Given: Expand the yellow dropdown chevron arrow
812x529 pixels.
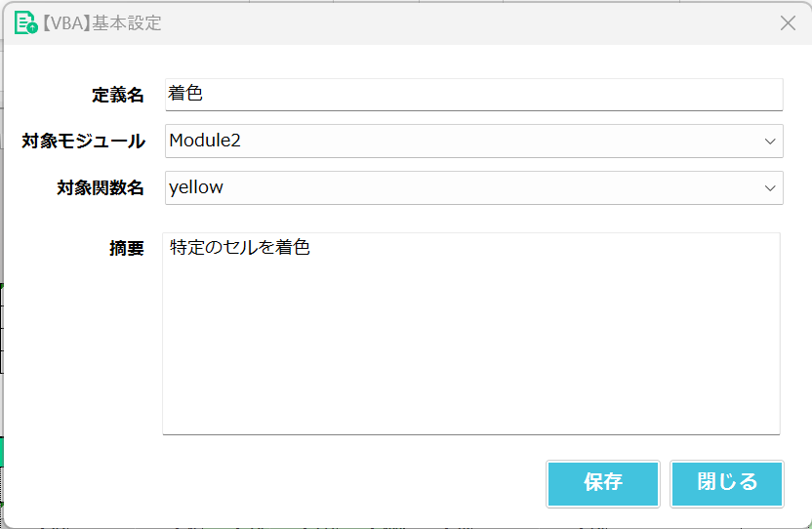Looking at the screenshot, I should click(x=770, y=188).
